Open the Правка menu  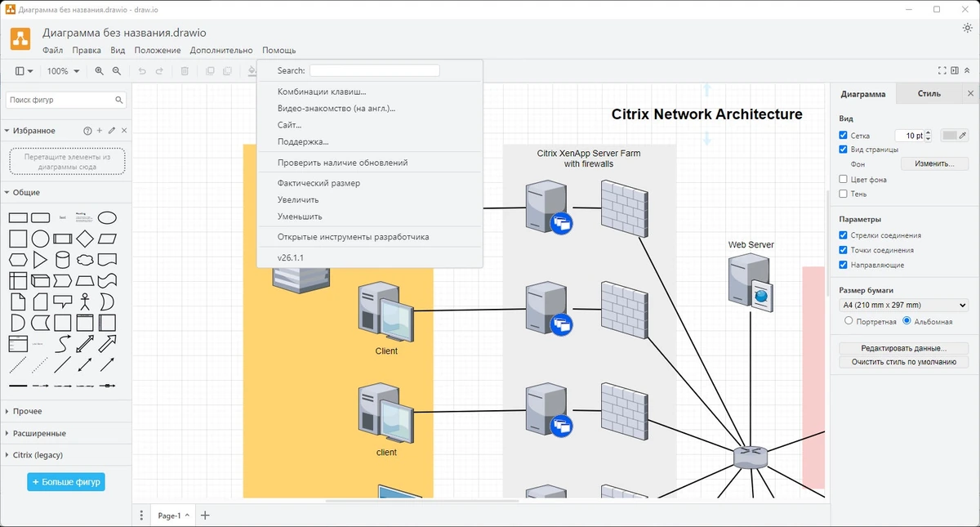click(87, 51)
